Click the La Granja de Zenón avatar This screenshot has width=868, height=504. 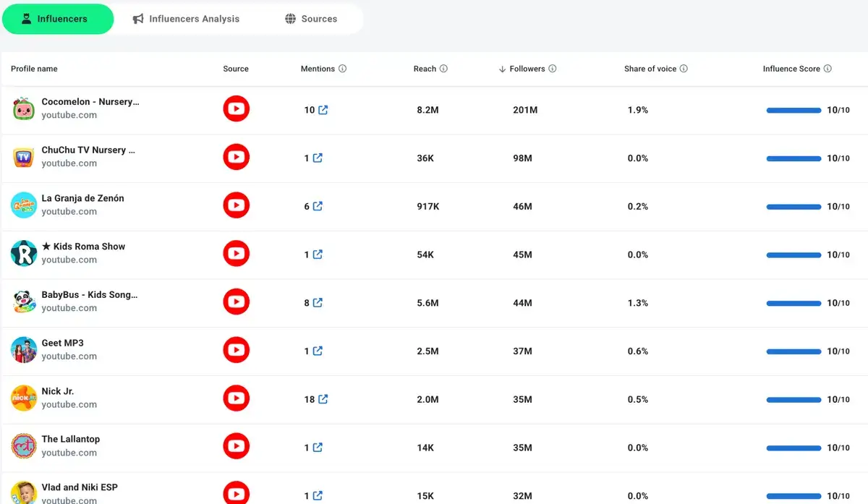[x=23, y=205]
